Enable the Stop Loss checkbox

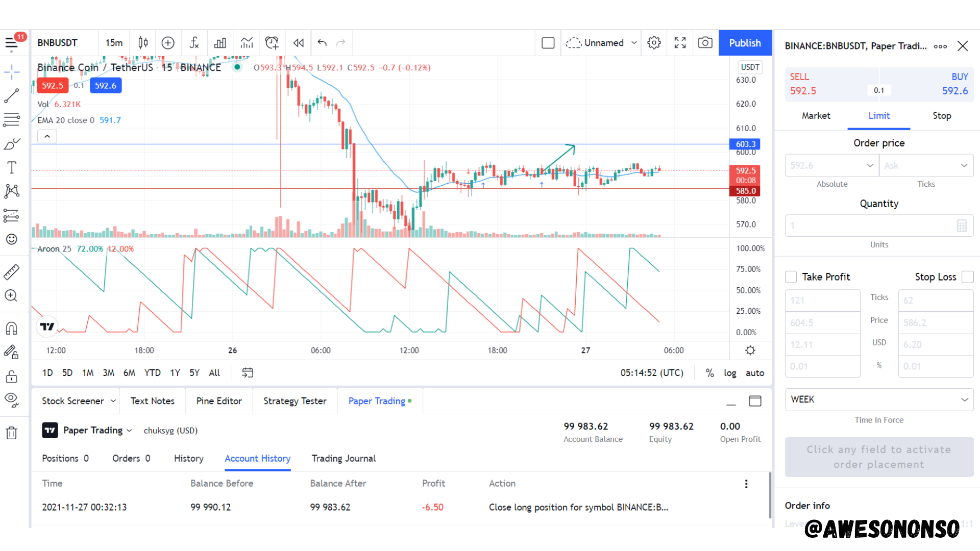tap(967, 277)
